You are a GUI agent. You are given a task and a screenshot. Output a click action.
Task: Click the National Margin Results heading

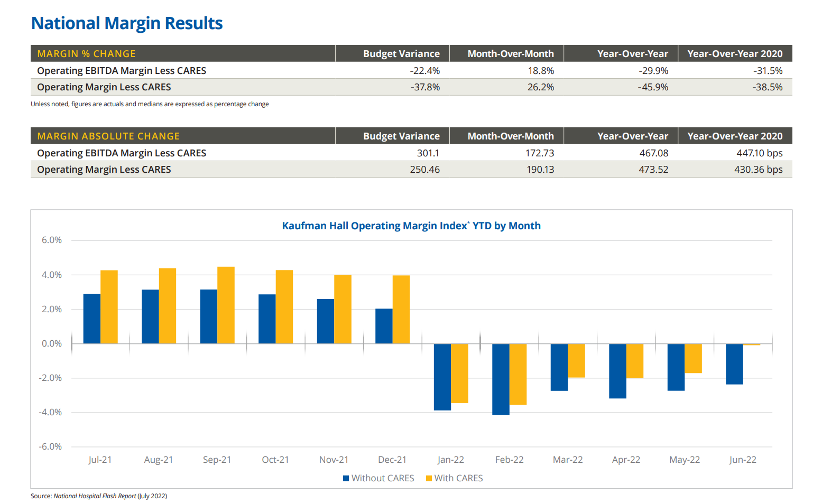[x=127, y=23]
